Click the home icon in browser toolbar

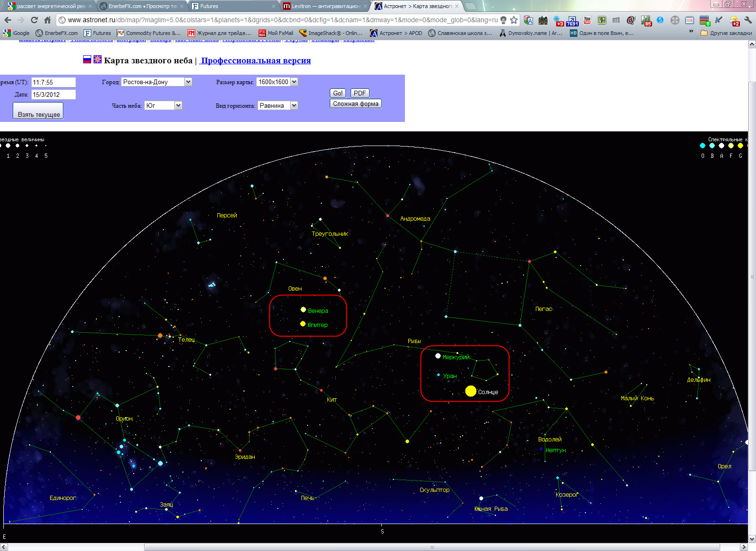pos(47,20)
